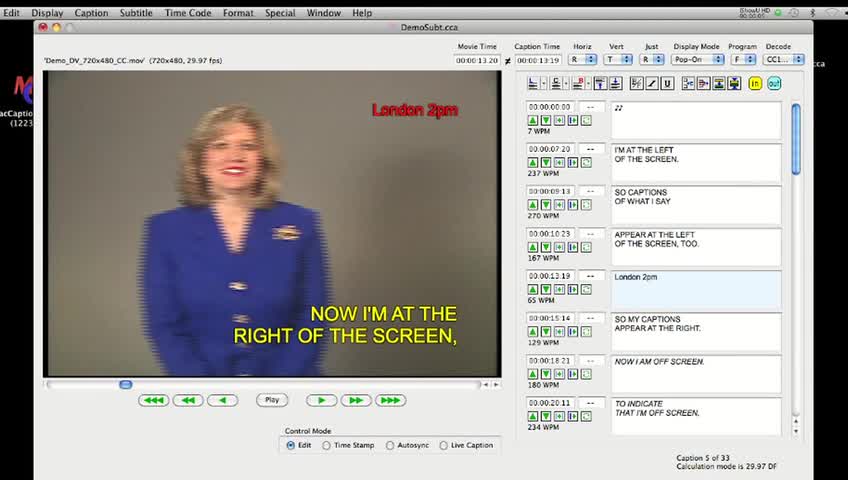The height and width of the screenshot is (480, 848).
Task: Open the Display menu
Action: 47,13
